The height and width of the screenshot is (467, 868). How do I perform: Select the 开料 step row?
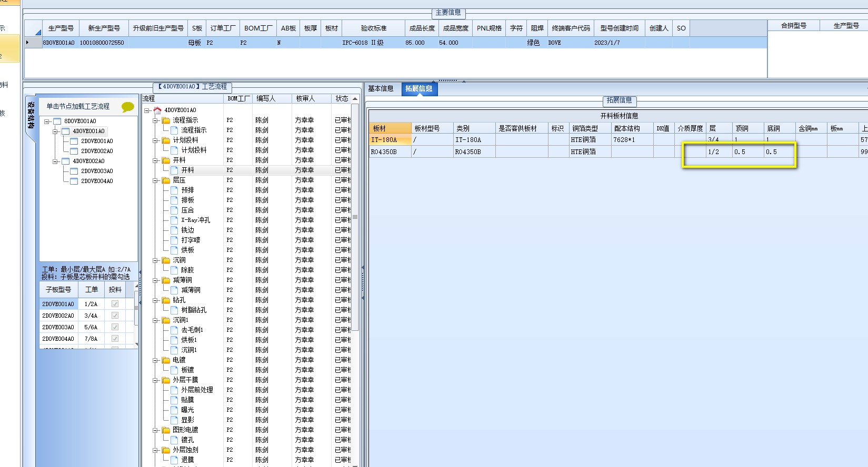click(x=246, y=170)
